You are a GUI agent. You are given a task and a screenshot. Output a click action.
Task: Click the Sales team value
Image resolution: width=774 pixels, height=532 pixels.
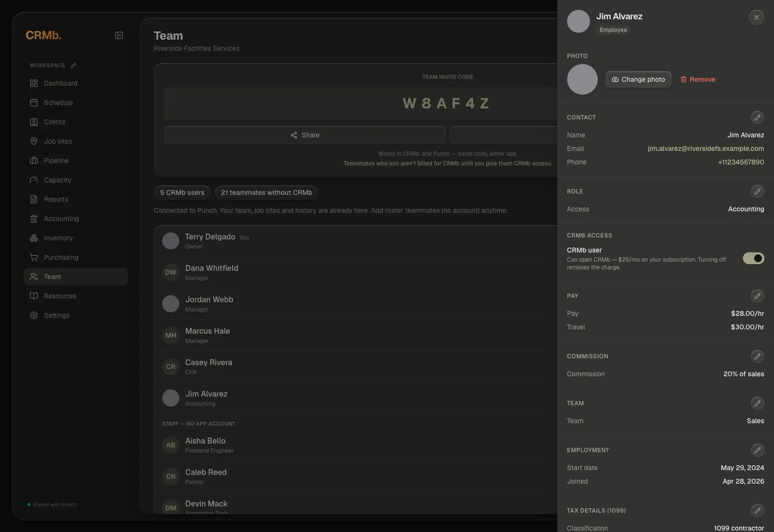click(755, 421)
